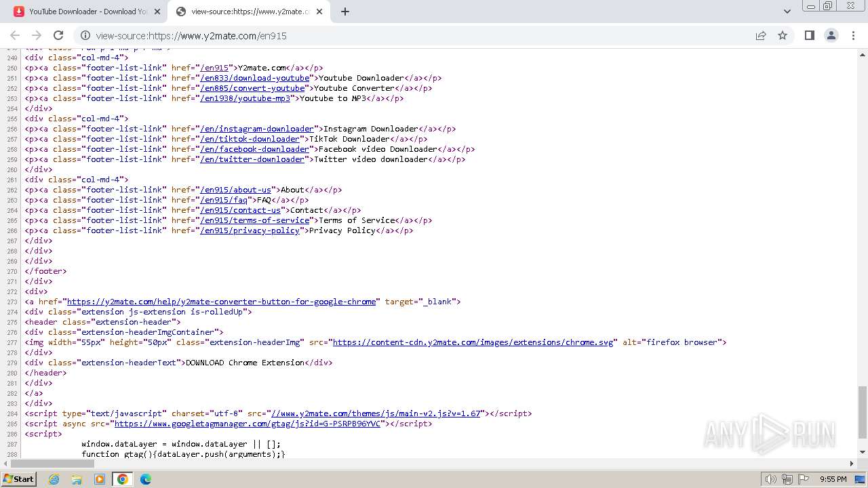Open the Chrome profile menu

click(831, 35)
